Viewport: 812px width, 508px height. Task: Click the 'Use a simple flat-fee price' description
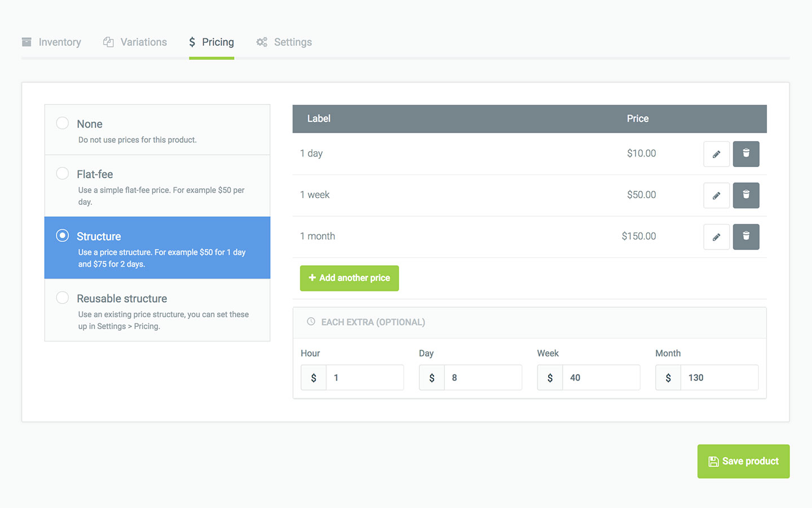161,196
